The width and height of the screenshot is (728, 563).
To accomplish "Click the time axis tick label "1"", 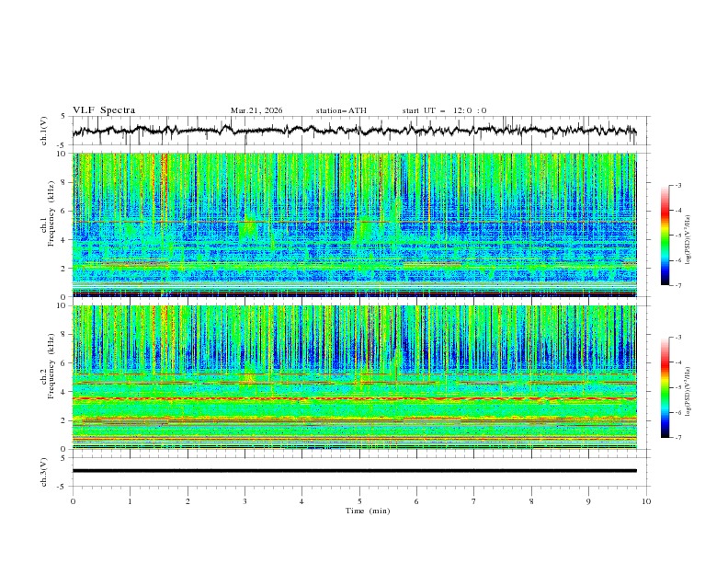I will (130, 501).
